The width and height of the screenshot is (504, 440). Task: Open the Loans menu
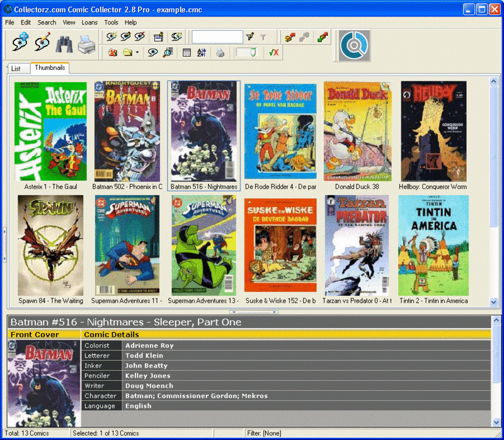pyautogui.click(x=89, y=22)
